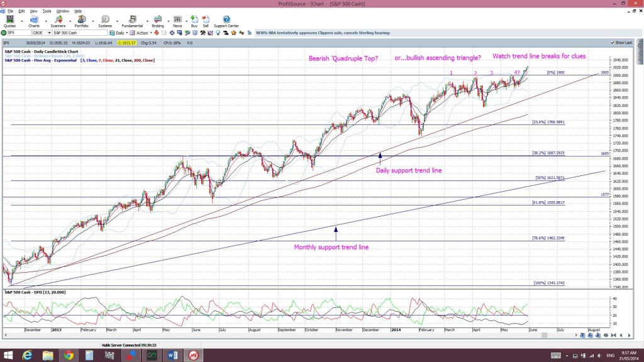The height and width of the screenshot is (362, 644).
Task: Open the Quotes toolbar button
Action: 9,21
